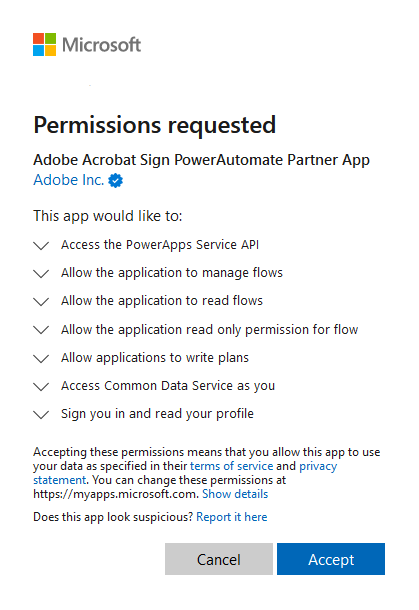The height and width of the screenshot is (610, 419).
Task: Click the Accept button
Action: (x=331, y=559)
